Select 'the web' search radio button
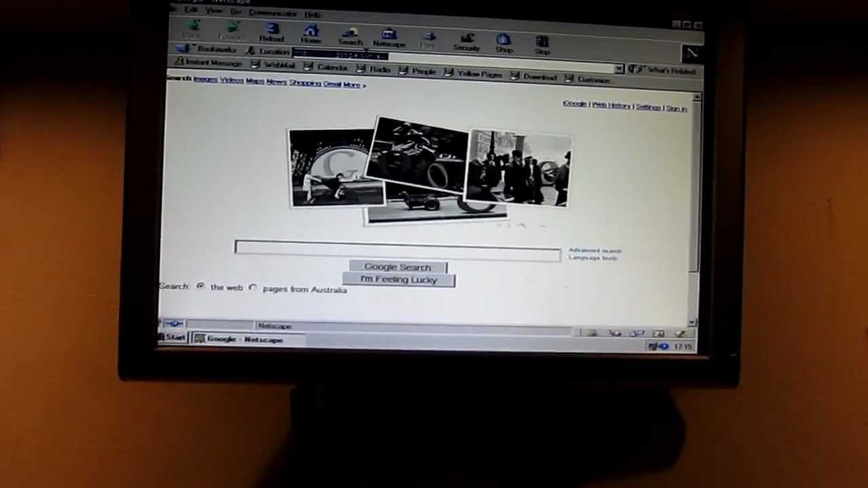 pyautogui.click(x=200, y=287)
